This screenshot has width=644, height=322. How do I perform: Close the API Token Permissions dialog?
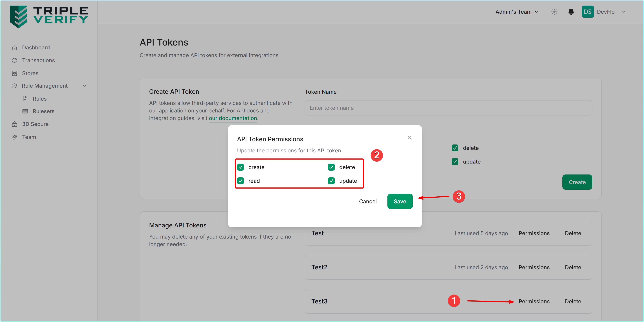(410, 138)
